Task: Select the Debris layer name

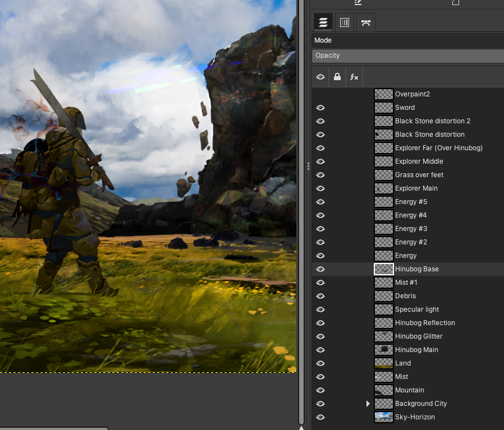Action: tap(406, 296)
